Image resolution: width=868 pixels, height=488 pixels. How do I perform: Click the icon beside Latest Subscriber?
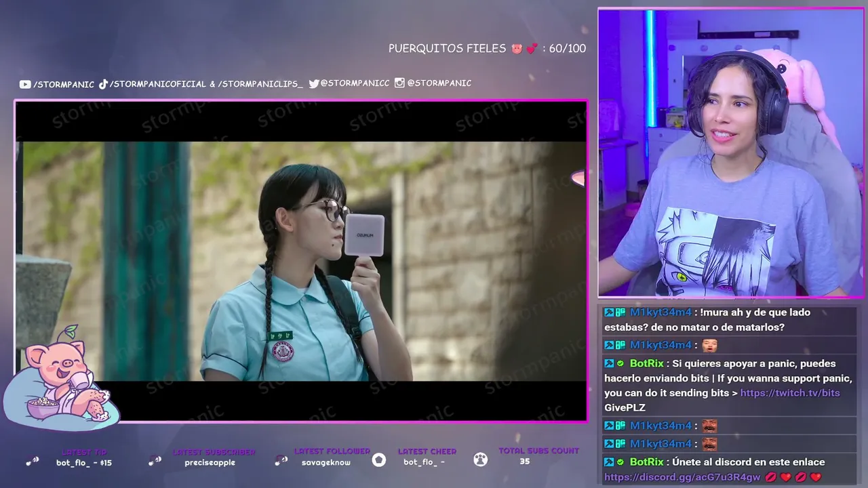click(x=155, y=461)
